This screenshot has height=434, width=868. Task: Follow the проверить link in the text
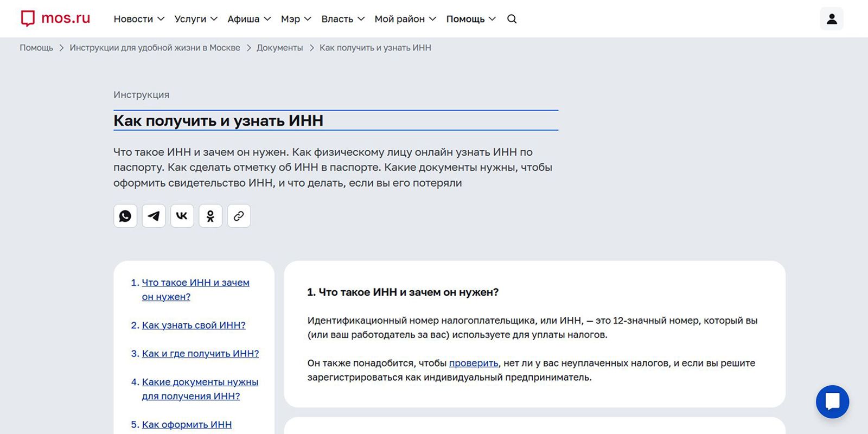click(473, 363)
